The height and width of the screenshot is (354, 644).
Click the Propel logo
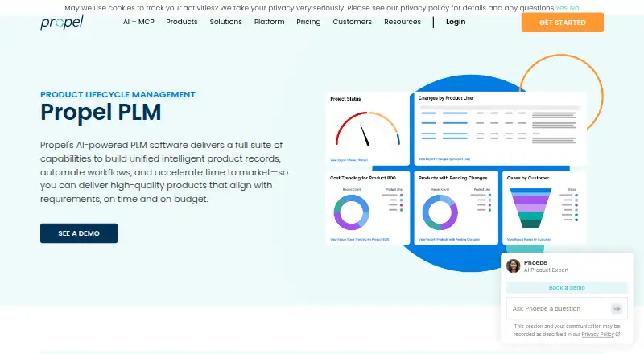(x=62, y=23)
